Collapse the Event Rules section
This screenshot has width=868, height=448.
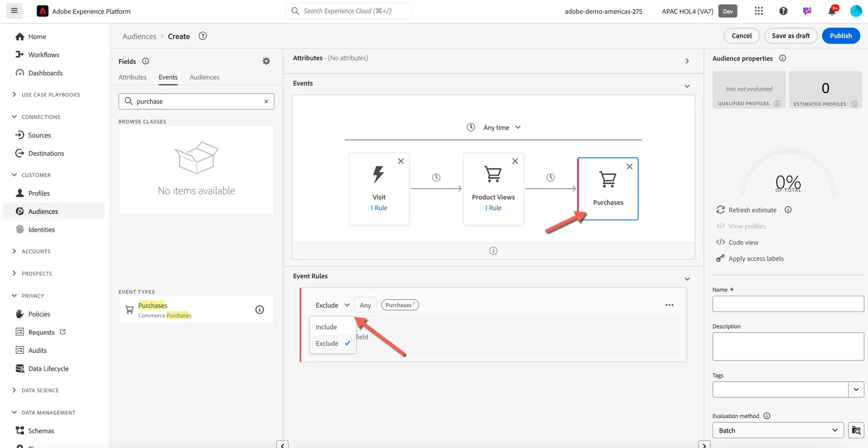pyautogui.click(x=687, y=279)
